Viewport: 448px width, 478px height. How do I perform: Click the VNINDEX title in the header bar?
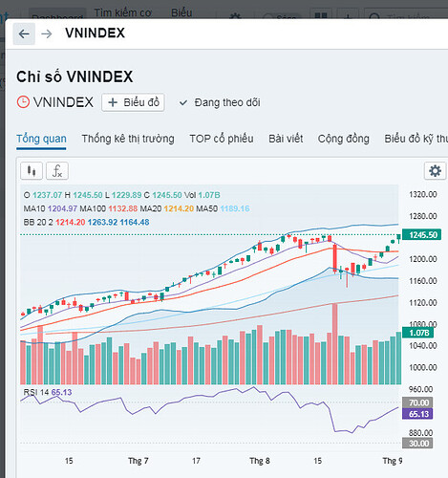point(95,33)
